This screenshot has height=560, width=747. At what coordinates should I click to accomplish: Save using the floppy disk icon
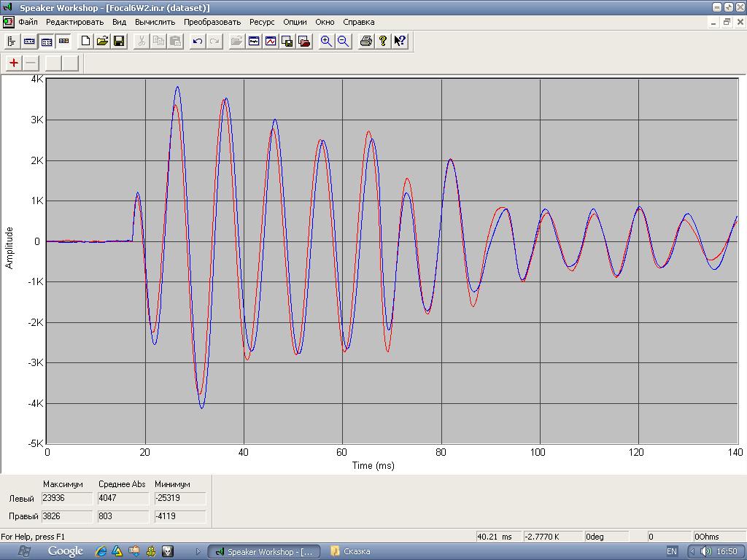click(119, 42)
